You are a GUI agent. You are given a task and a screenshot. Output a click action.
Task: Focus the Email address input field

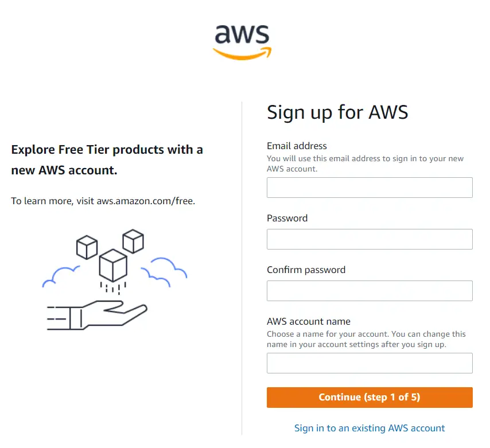pos(370,188)
